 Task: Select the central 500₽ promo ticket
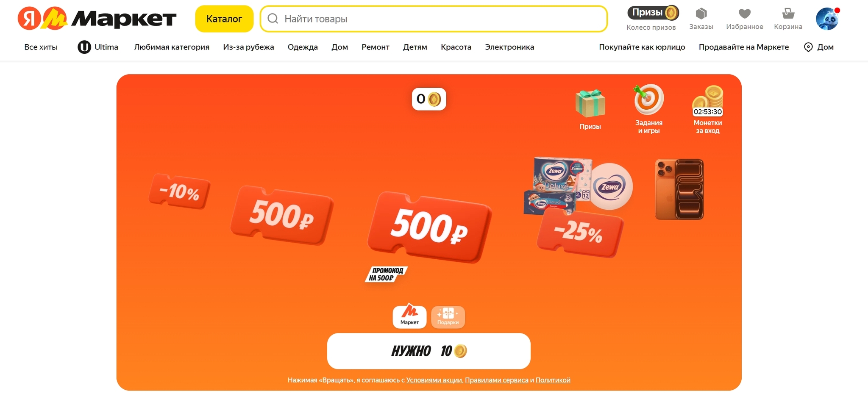pos(429,227)
